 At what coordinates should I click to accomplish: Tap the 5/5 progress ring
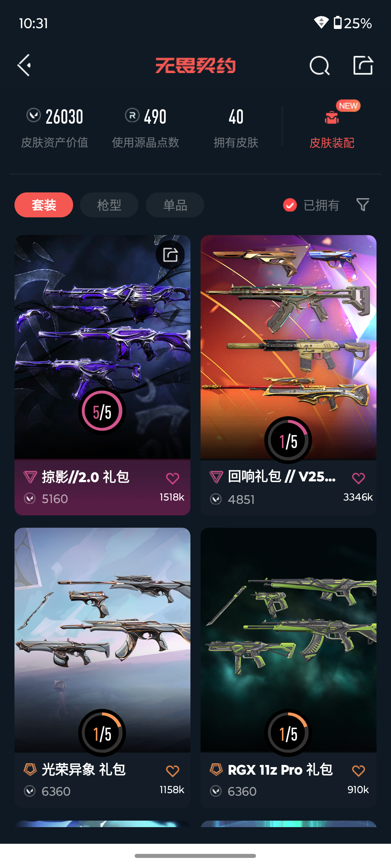coord(102,411)
